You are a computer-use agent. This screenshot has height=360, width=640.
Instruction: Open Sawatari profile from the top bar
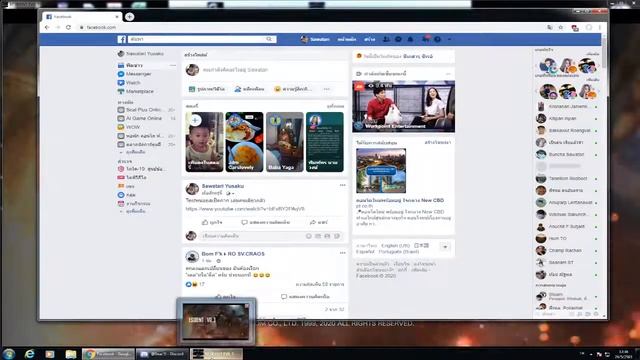click(315, 39)
